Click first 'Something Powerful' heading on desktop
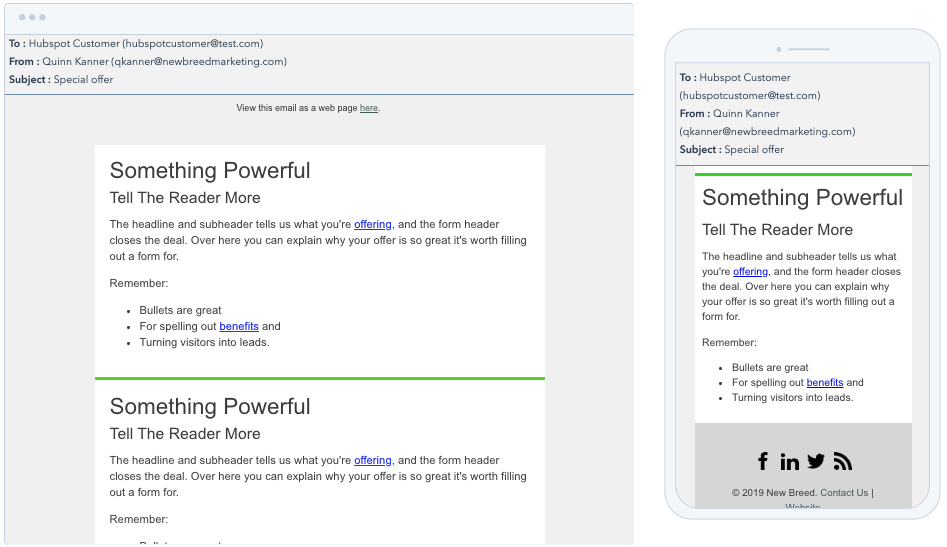The width and height of the screenshot is (947, 547). 210,171
